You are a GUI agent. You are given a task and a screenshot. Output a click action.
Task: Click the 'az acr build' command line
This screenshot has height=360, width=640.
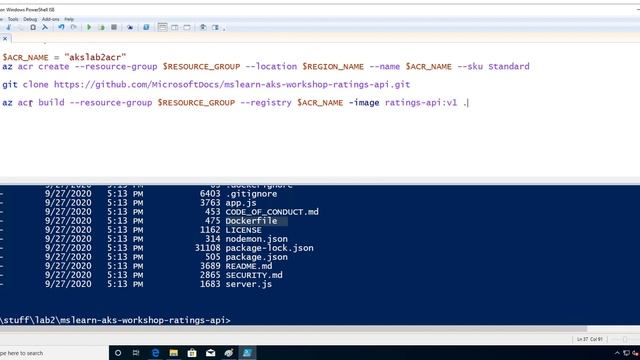[235, 102]
